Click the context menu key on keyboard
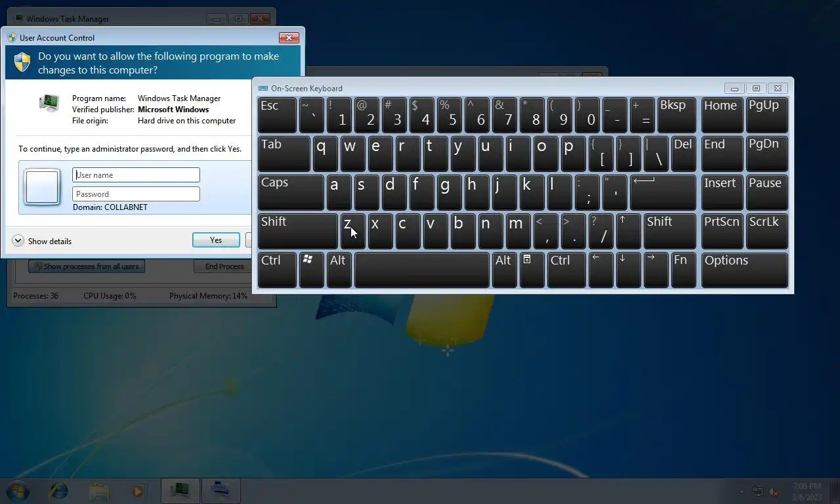840x504 pixels. point(532,270)
